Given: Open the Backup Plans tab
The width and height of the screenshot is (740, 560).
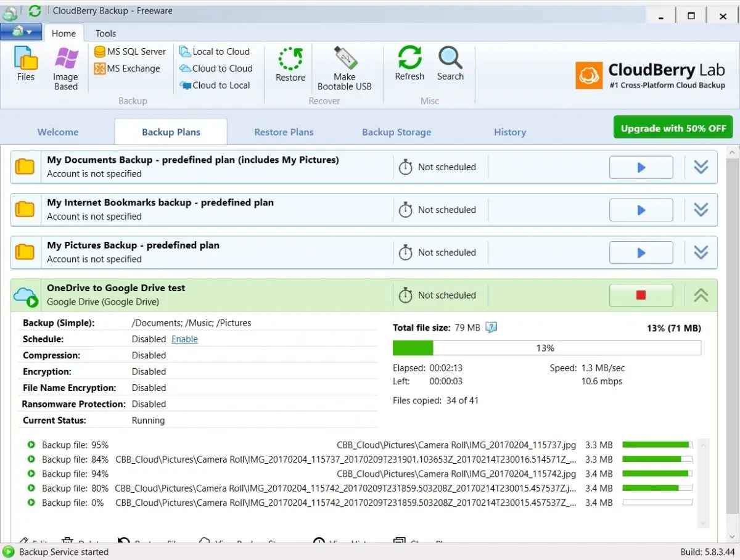Looking at the screenshot, I should tap(171, 132).
